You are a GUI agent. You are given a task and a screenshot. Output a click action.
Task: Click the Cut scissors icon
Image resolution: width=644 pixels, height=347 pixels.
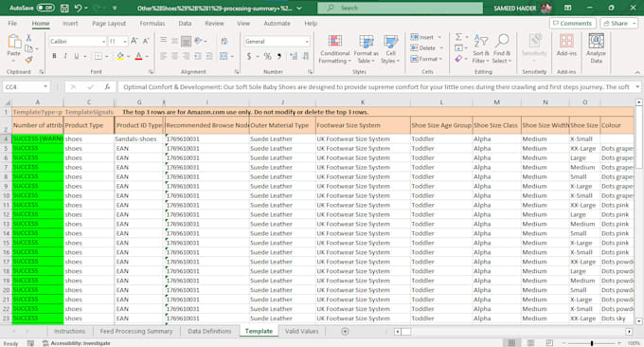point(28,38)
